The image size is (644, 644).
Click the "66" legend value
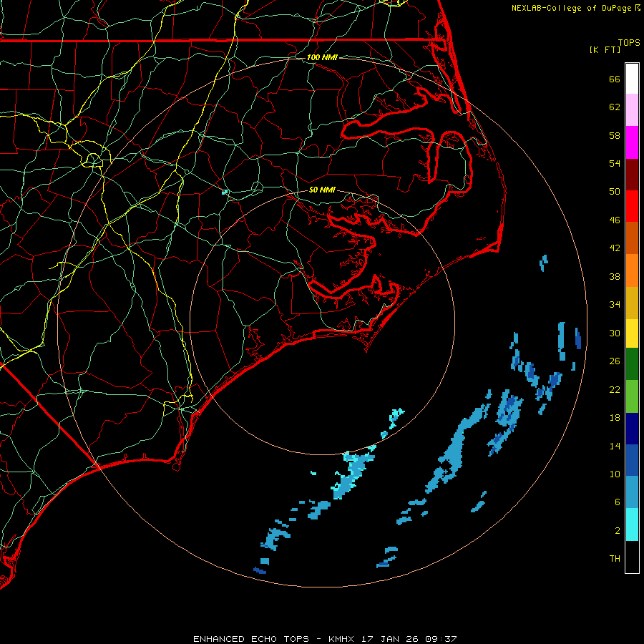coord(615,79)
